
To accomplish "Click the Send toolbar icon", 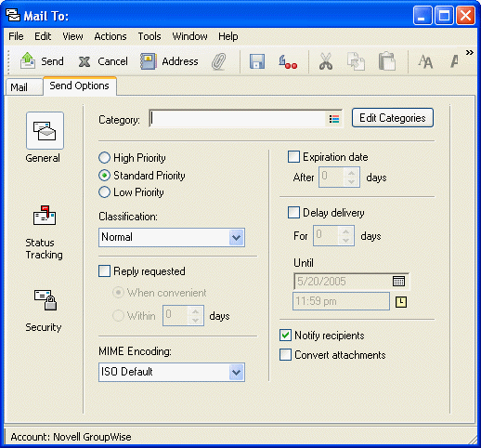I will [28, 60].
